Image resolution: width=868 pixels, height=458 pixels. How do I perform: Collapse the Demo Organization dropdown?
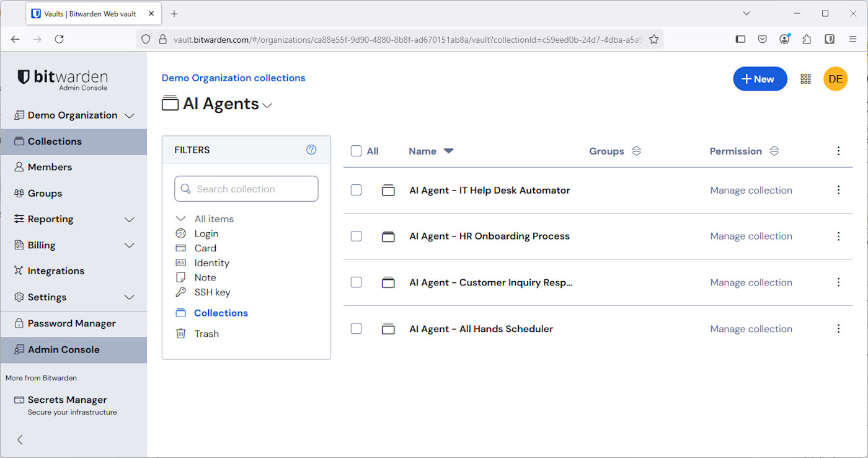[x=129, y=115]
